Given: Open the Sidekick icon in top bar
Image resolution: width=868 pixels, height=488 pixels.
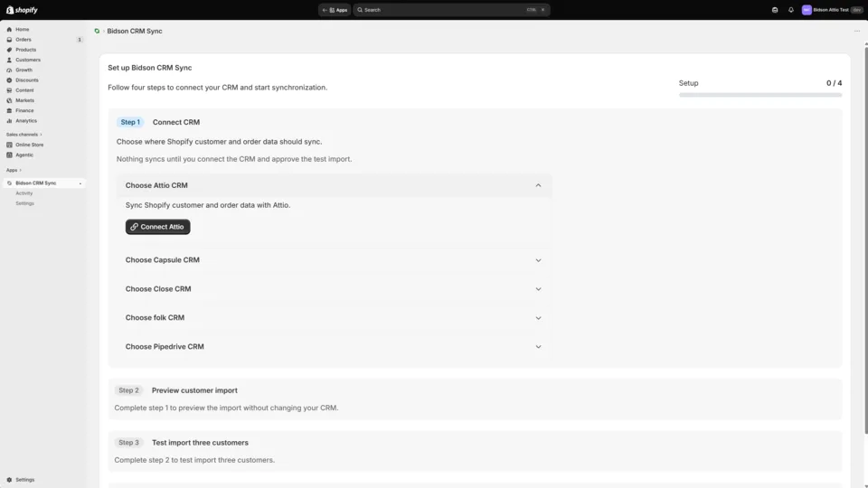Looking at the screenshot, I should click(x=775, y=10).
